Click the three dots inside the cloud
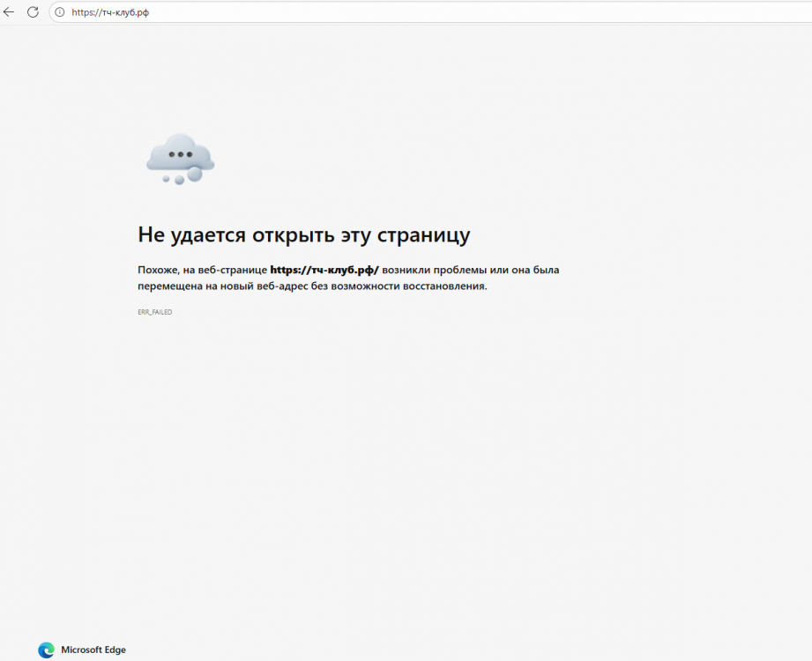Viewport: 812px width, 661px height. (180, 154)
